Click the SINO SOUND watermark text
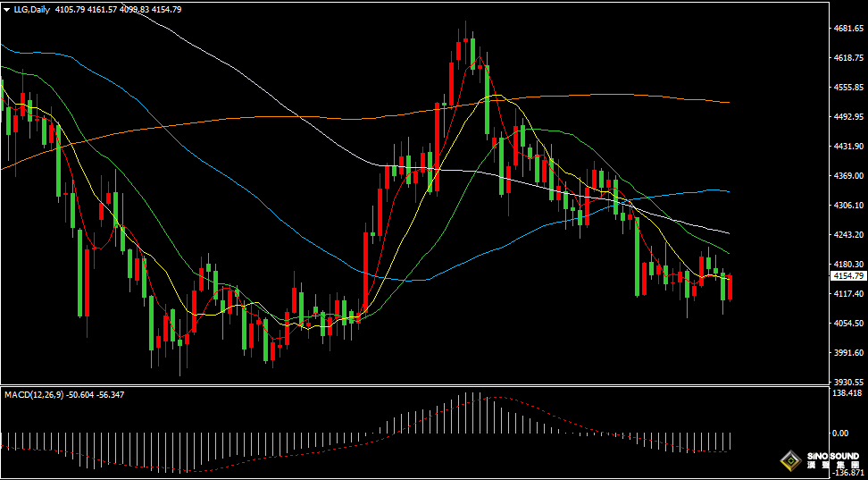 coord(832,456)
